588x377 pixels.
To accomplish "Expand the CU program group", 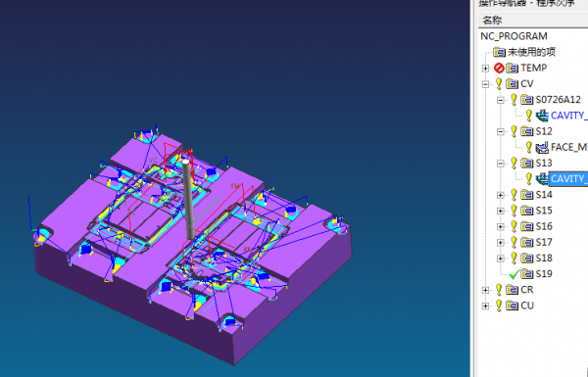I will 486,306.
